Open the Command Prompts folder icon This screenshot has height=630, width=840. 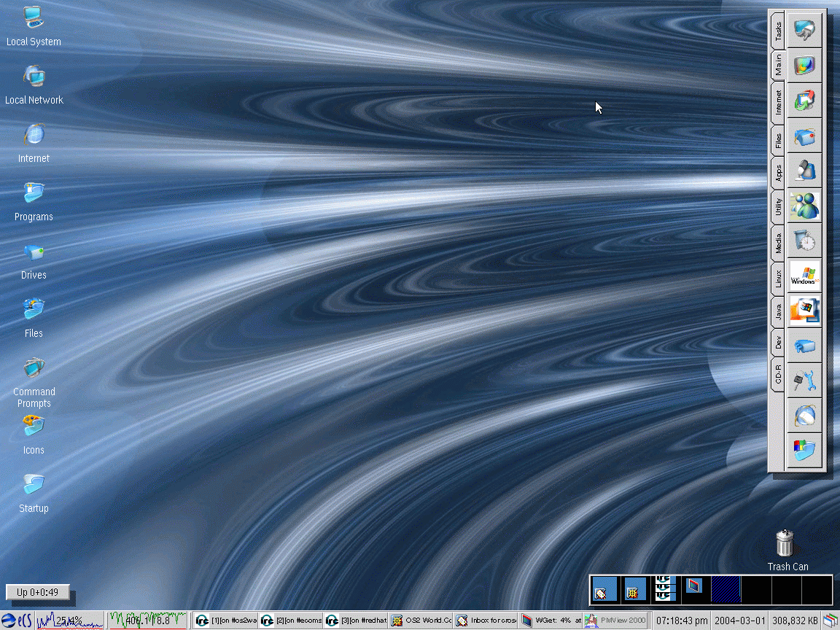click(34, 367)
